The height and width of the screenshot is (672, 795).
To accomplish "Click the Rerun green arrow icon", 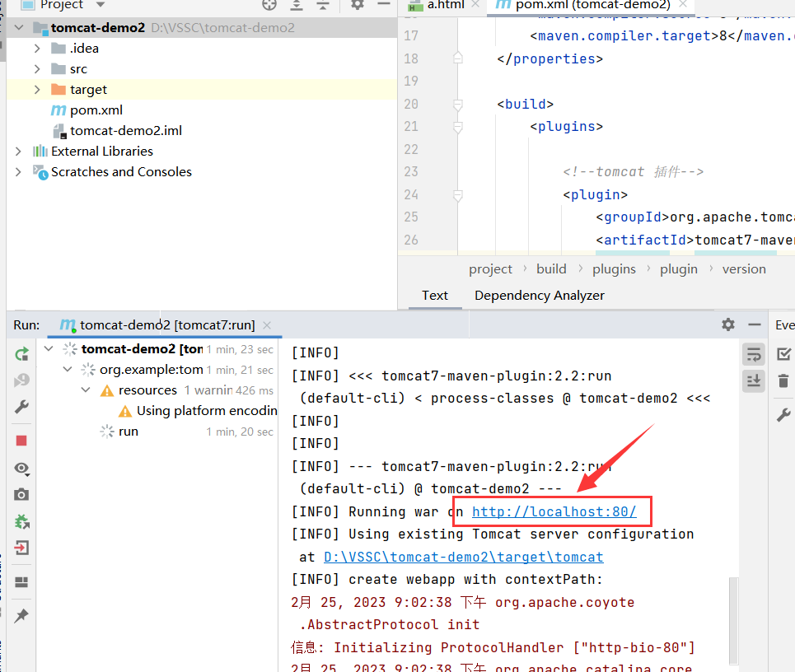I will pos(21,354).
